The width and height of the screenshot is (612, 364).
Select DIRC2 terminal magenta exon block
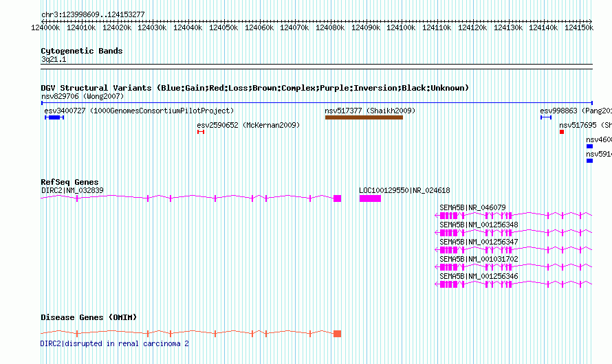tap(337, 198)
